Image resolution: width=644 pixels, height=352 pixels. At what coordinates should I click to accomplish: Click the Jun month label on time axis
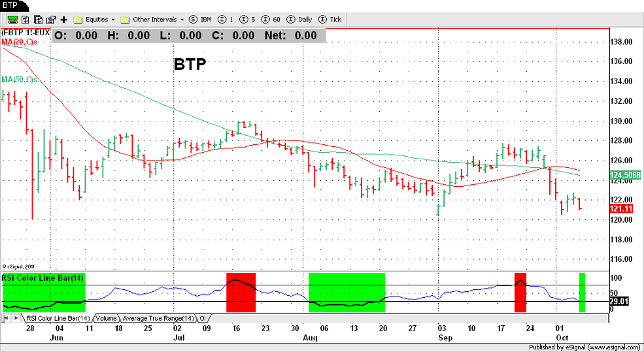tap(56, 338)
